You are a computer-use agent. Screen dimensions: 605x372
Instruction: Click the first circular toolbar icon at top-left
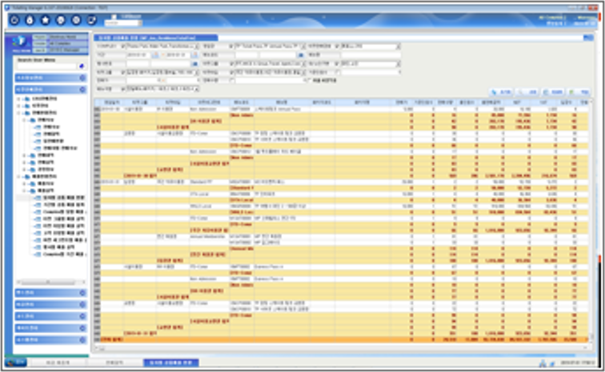(x=14, y=20)
